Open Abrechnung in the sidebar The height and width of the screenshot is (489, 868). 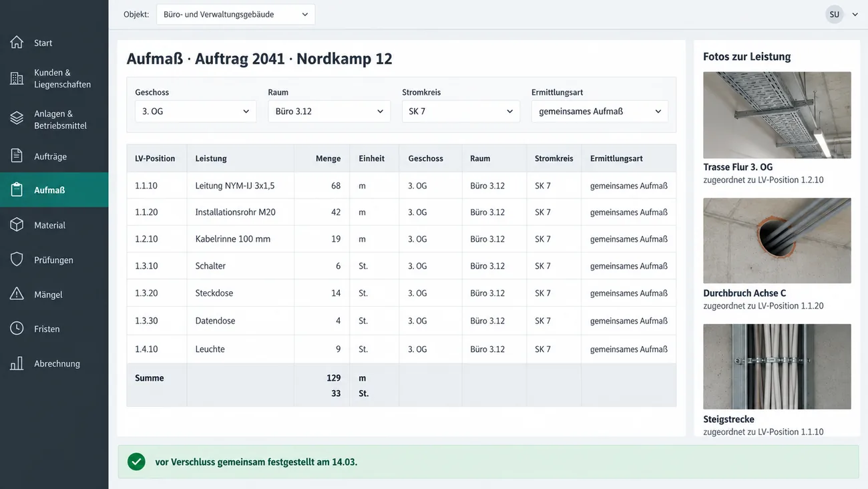pos(54,363)
